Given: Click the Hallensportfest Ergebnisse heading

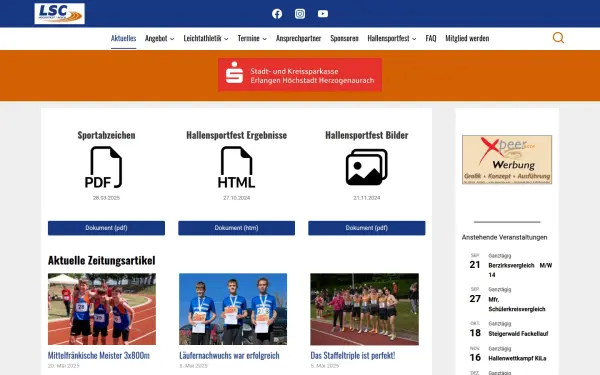Looking at the screenshot, I should (x=236, y=135).
